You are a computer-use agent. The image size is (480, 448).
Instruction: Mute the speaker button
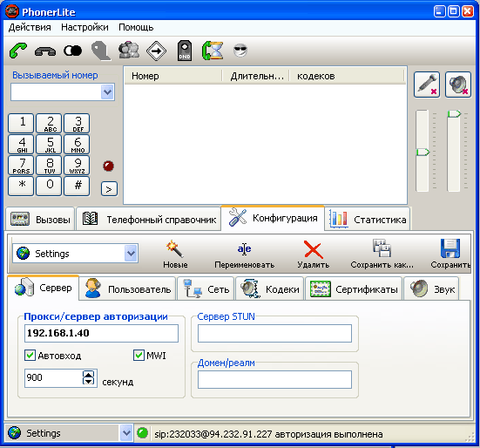(x=458, y=85)
